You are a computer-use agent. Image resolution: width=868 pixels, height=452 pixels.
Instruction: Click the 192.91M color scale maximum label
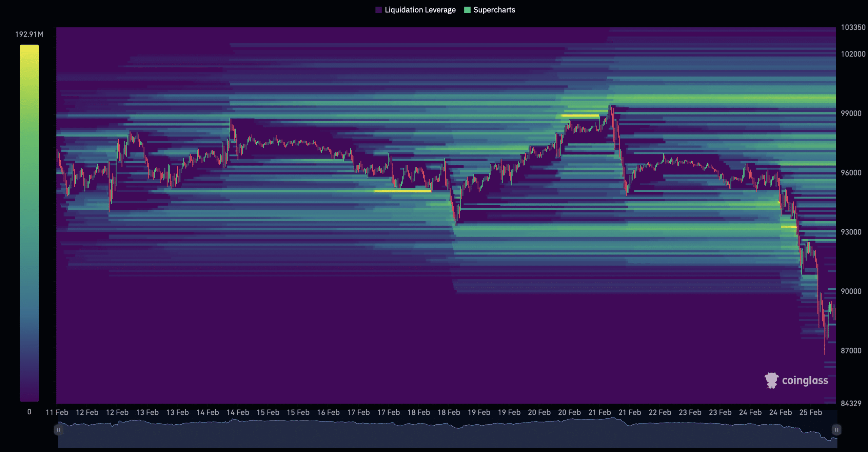(x=29, y=34)
